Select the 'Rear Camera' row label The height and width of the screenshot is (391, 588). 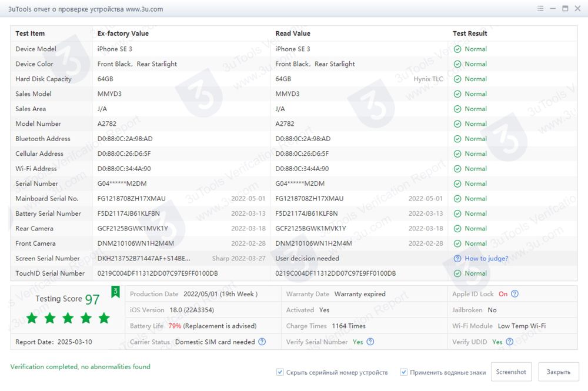click(34, 228)
